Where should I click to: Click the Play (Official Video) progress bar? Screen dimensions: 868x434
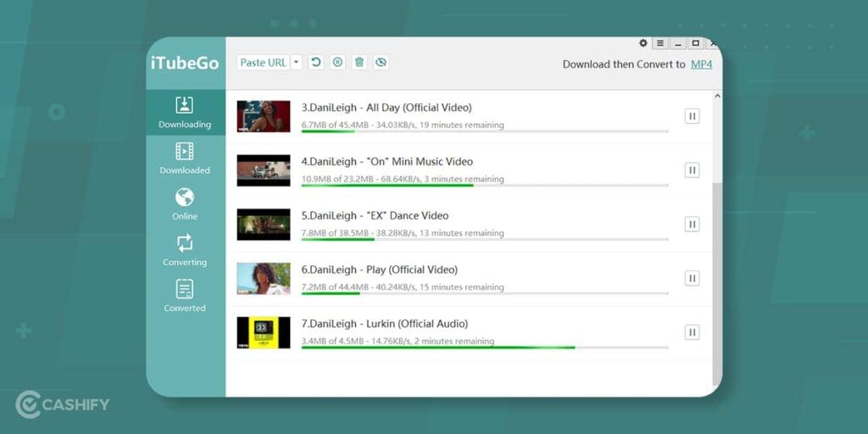484,293
